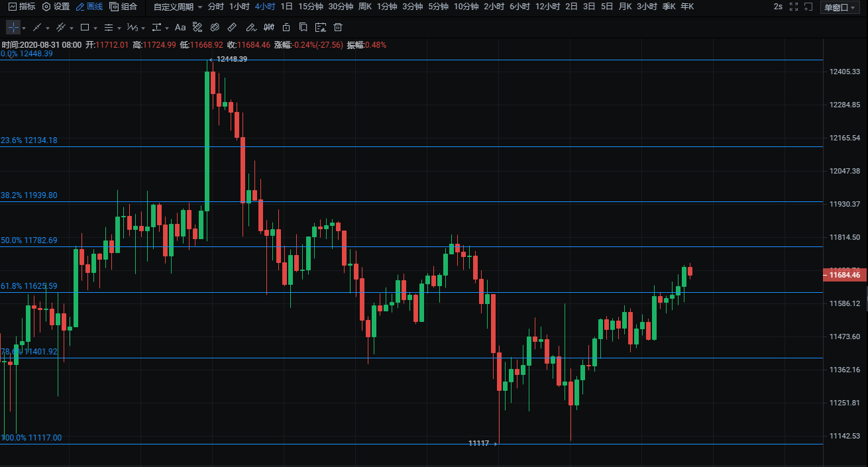Viewport: 868px width, 467px height.
Task: Select the rectangle shape tool
Action: (84, 28)
